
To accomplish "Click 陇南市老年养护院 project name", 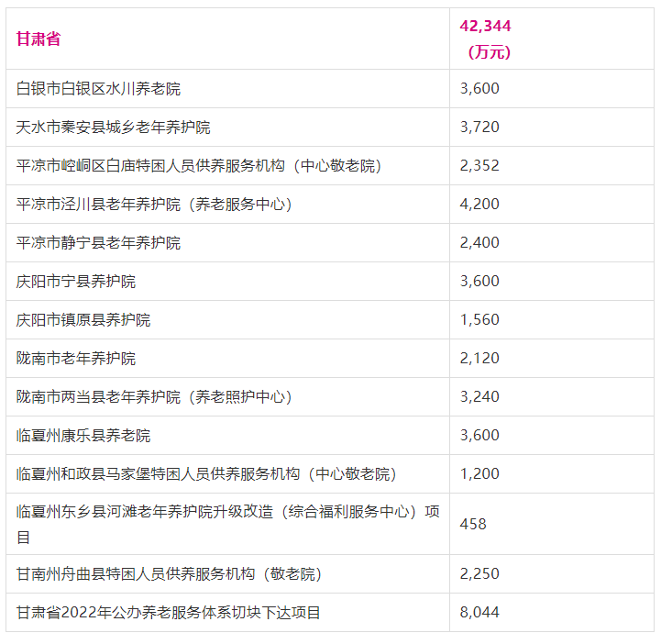I will pos(76,359).
